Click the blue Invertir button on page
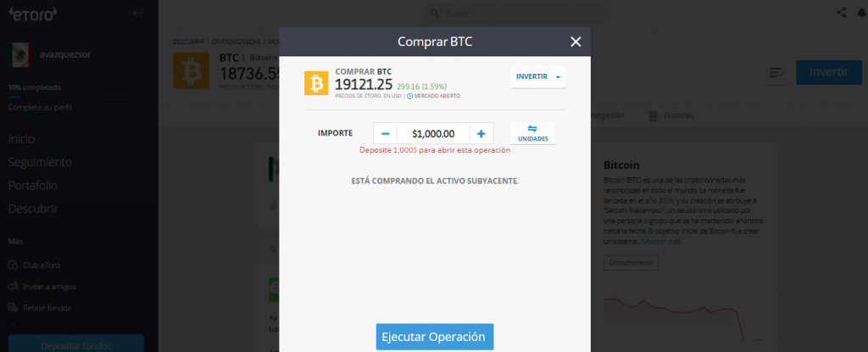The image size is (868, 352). pyautogui.click(x=829, y=72)
